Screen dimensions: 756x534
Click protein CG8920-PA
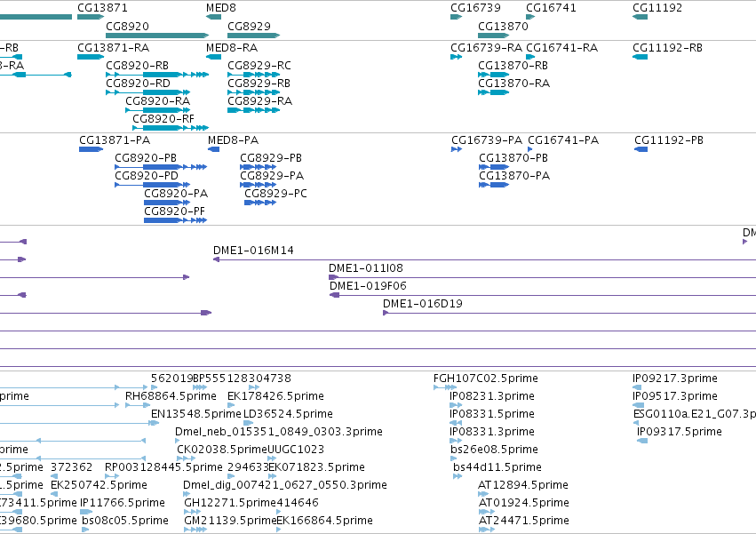[176, 194]
